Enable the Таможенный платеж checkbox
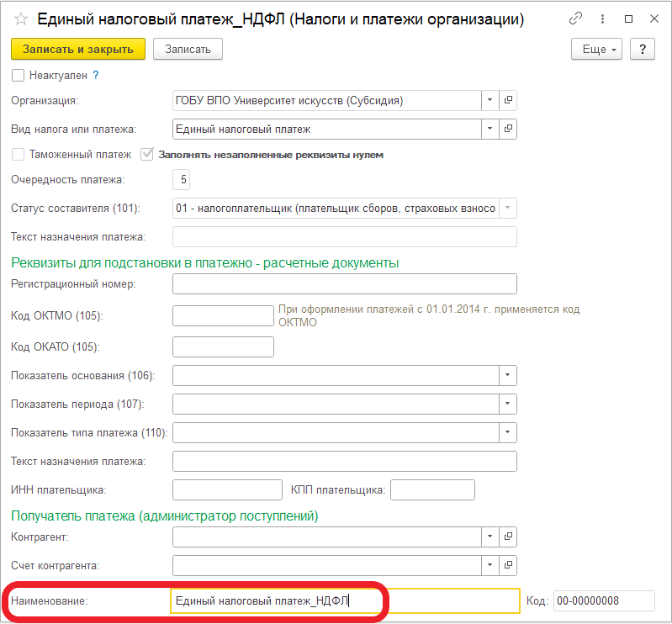 click(x=18, y=154)
